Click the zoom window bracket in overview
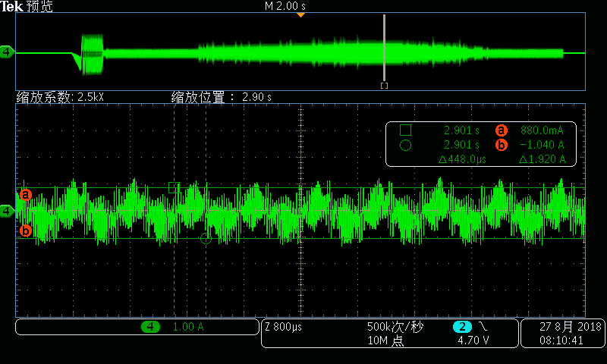This screenshot has height=364, width=607. [384, 86]
